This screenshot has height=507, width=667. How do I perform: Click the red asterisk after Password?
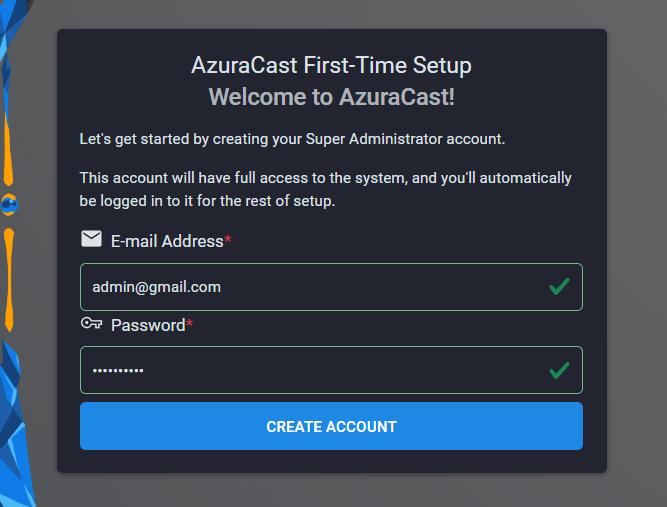coord(190,325)
